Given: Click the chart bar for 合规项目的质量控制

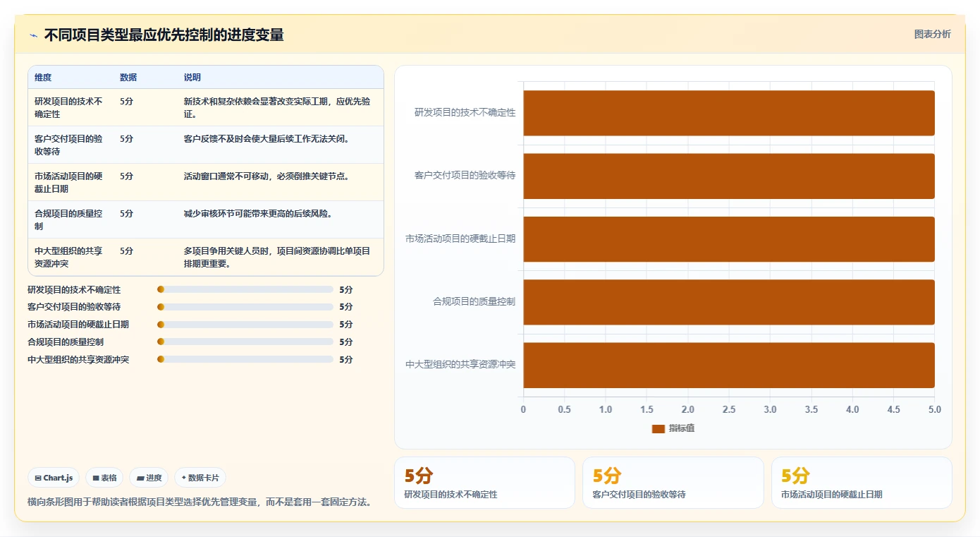Looking at the screenshot, I should [729, 302].
